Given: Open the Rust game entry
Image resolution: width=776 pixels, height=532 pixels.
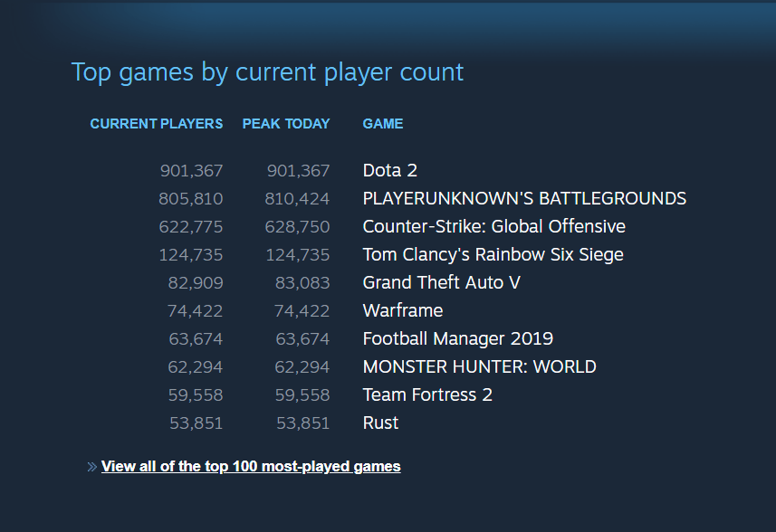Looking at the screenshot, I should pos(380,423).
